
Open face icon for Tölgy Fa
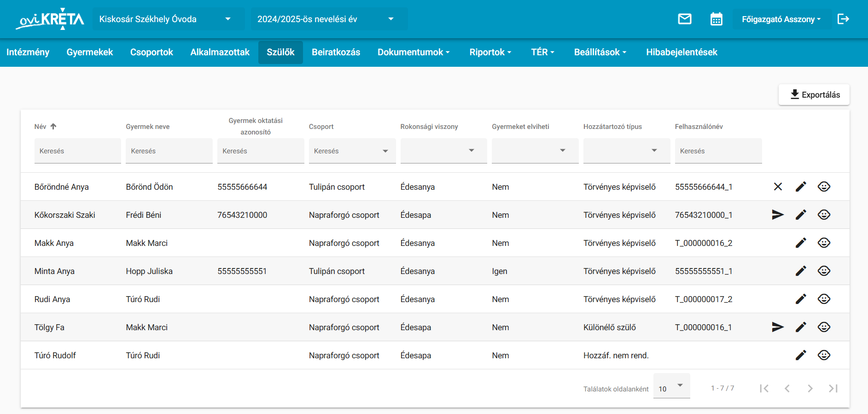(x=824, y=327)
